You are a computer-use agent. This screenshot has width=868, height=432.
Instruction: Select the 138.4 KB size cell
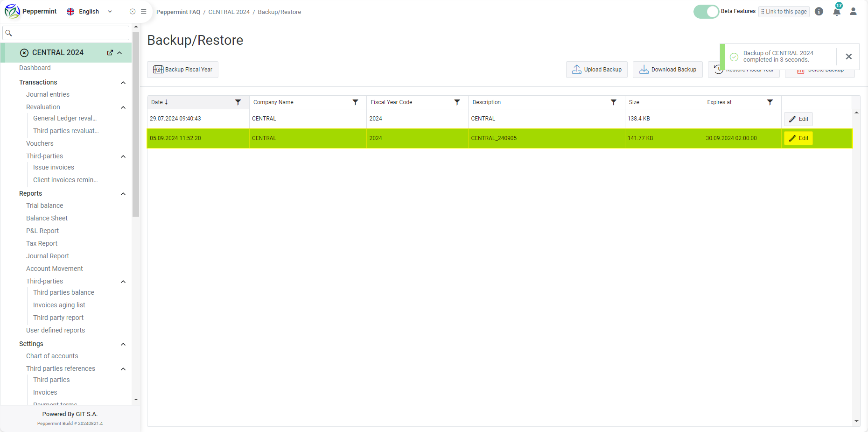click(664, 119)
